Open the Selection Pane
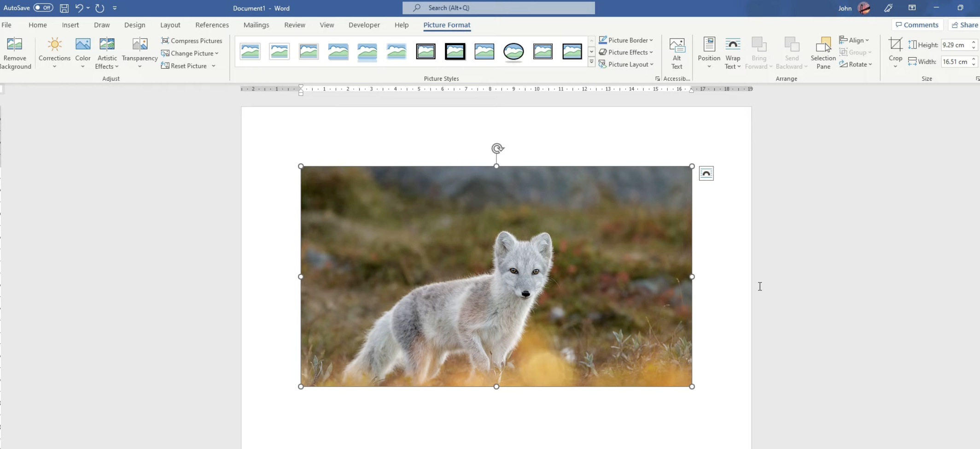 coord(823,53)
